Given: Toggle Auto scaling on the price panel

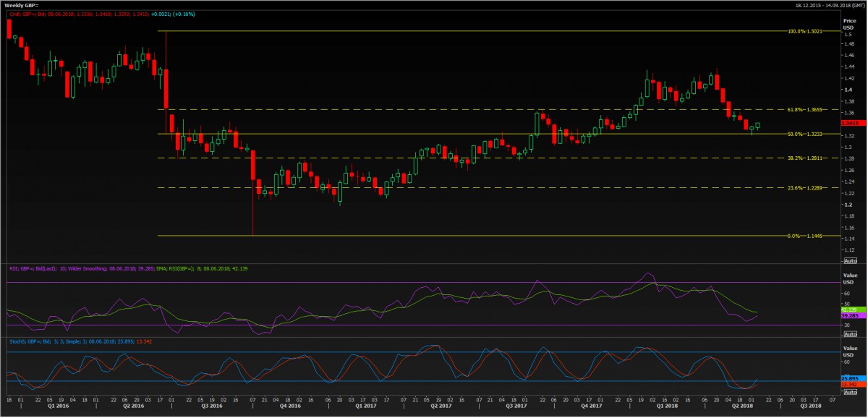Looking at the screenshot, I should coord(851,260).
